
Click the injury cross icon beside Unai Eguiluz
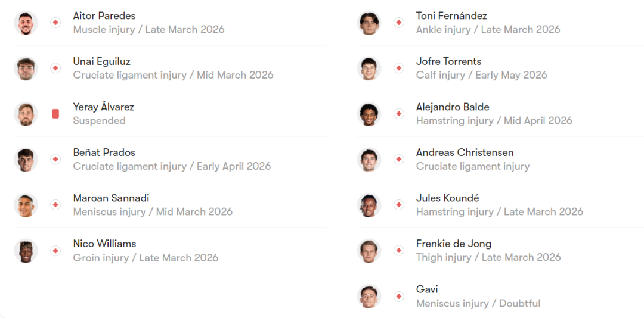click(x=55, y=68)
